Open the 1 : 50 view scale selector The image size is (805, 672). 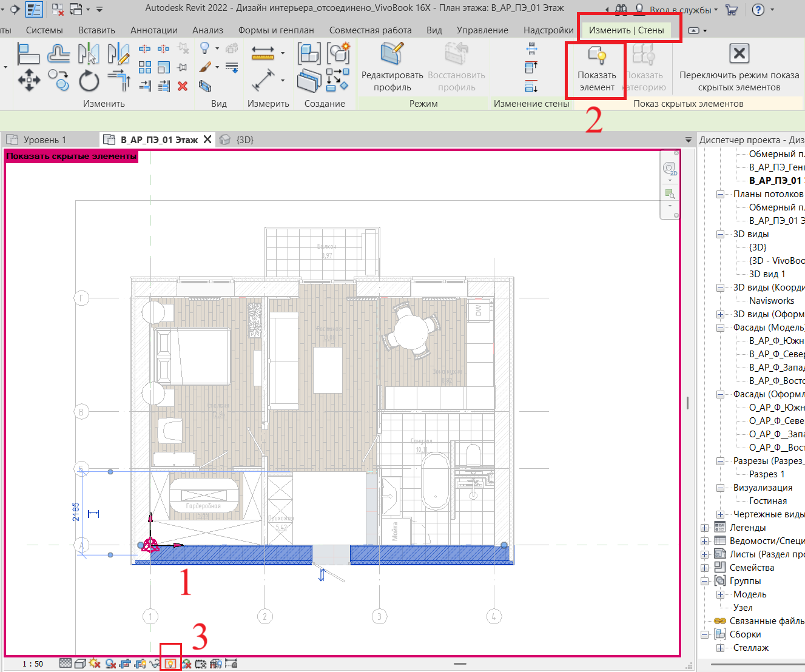click(33, 664)
